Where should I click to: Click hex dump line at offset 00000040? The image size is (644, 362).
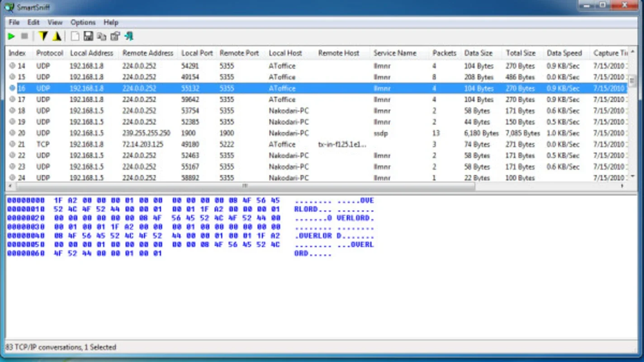point(190,236)
